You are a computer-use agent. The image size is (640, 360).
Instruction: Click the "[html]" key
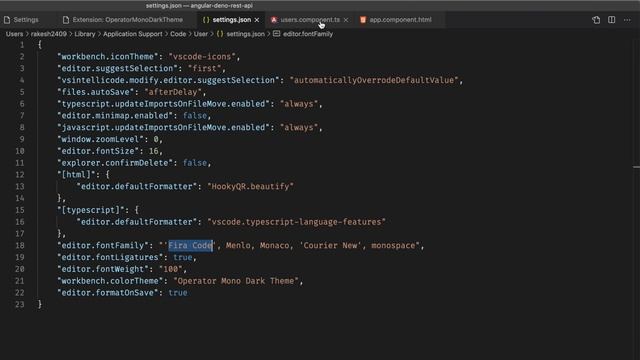pos(76,175)
